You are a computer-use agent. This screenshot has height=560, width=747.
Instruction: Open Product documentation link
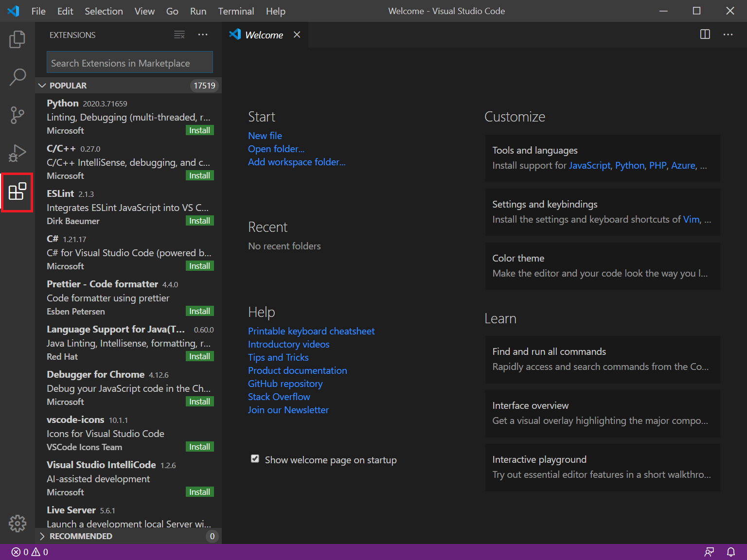point(298,370)
